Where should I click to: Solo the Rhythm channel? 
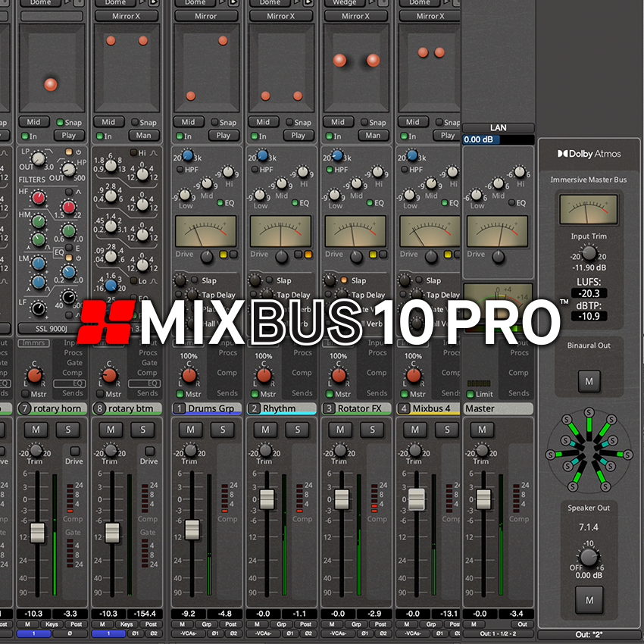click(296, 430)
